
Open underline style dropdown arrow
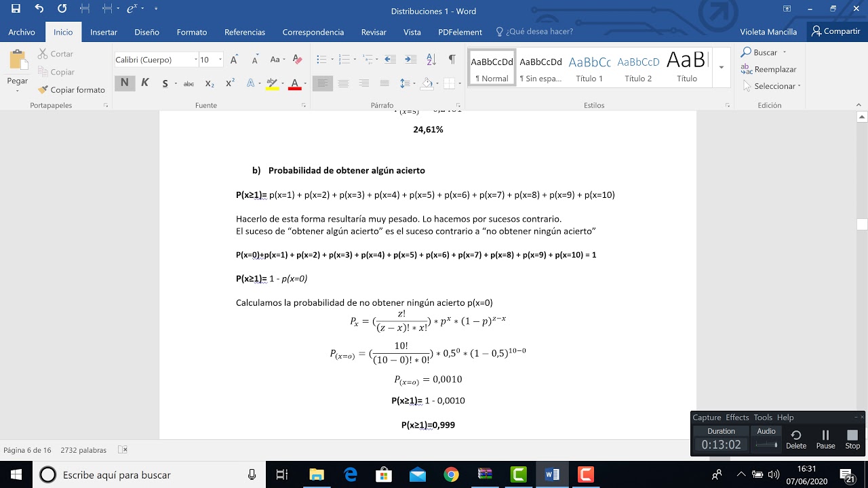tap(176, 83)
